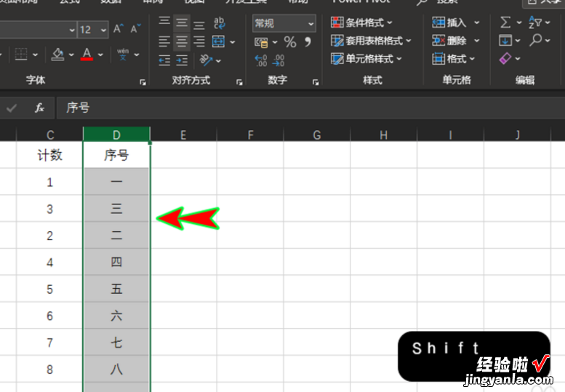This screenshot has height=392, width=565.
Task: Click the cell with number 5
Action: pyautogui.click(x=50, y=289)
